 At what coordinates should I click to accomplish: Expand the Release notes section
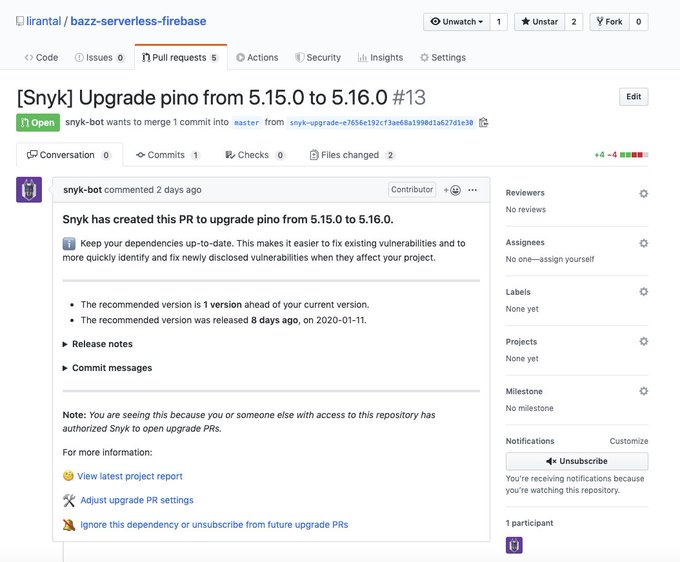coord(98,344)
